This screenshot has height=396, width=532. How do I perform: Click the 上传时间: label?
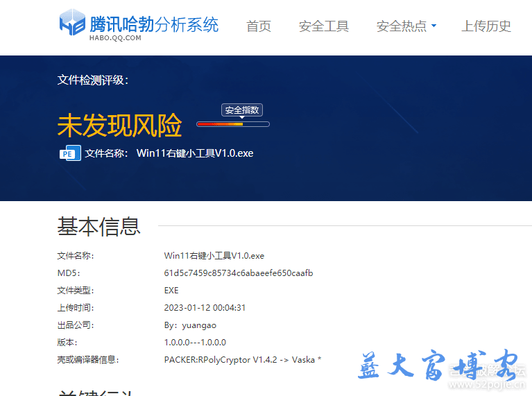click(x=76, y=308)
